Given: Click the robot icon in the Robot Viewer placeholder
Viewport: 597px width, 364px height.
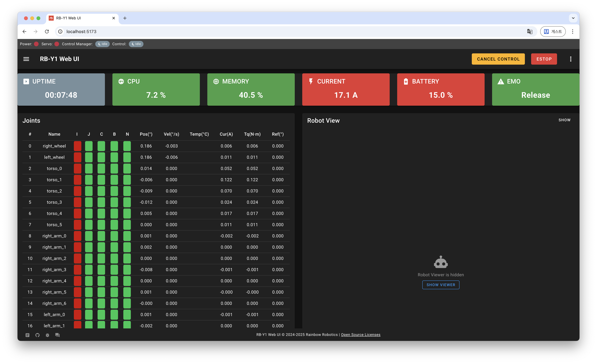Looking at the screenshot, I should [440, 262].
